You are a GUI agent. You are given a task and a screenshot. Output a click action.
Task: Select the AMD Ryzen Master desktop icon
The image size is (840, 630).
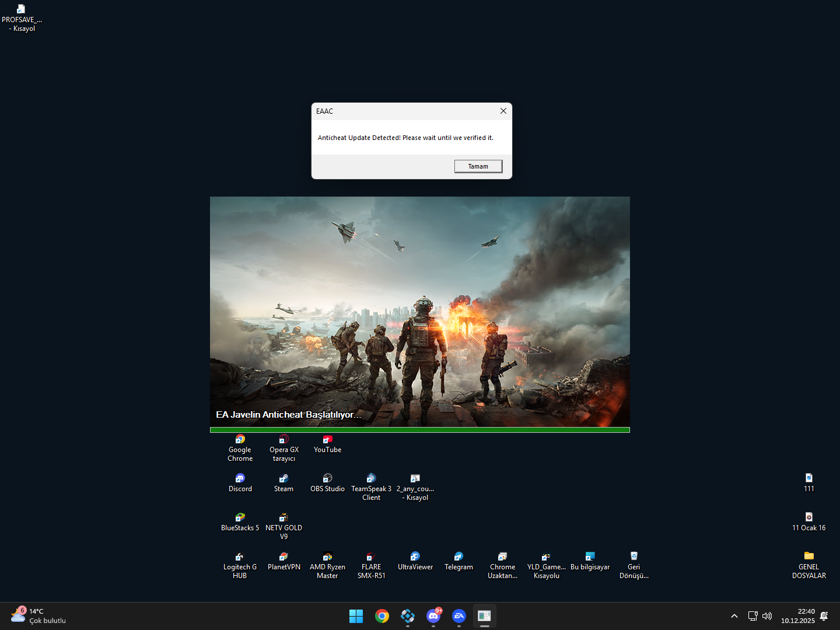point(327,565)
